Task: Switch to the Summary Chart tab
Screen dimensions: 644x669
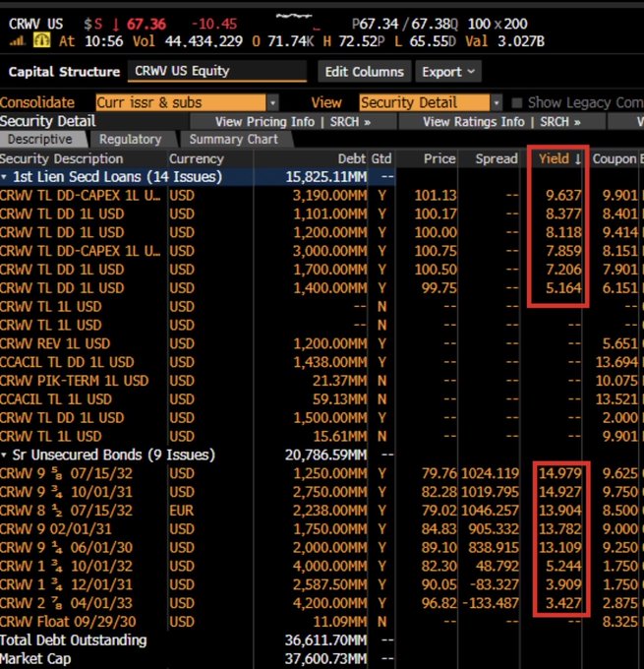Action: click(234, 139)
